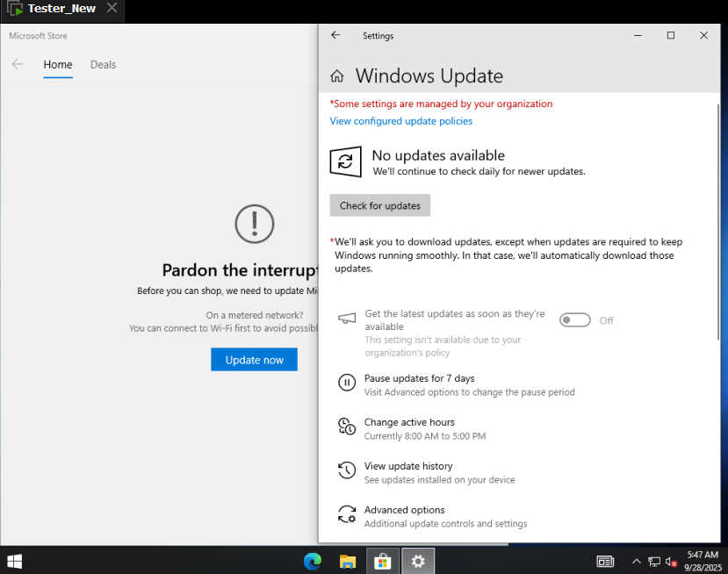Open the Windows Start menu
This screenshot has width=728, height=574.
point(14,562)
